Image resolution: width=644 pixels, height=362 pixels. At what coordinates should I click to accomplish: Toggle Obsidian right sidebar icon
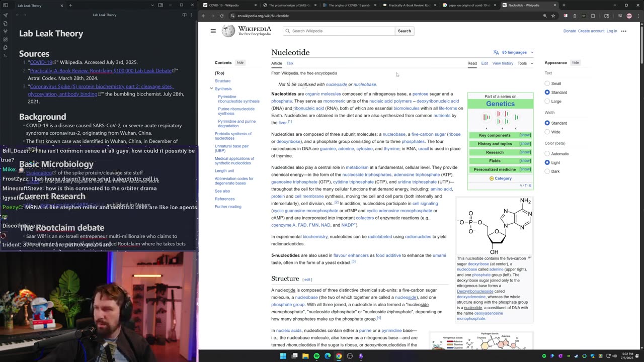tap(160, 6)
